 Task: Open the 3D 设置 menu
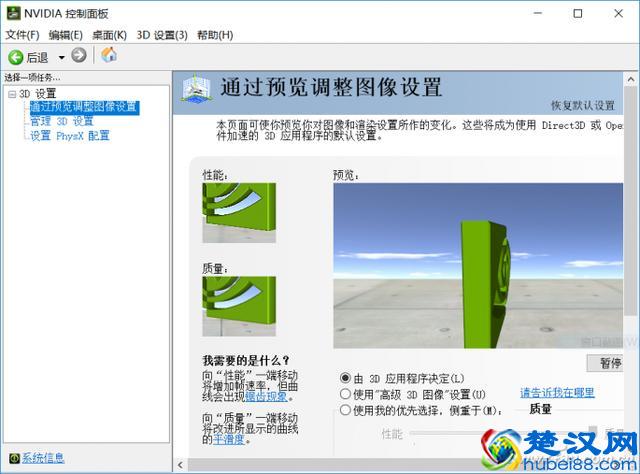tap(161, 35)
